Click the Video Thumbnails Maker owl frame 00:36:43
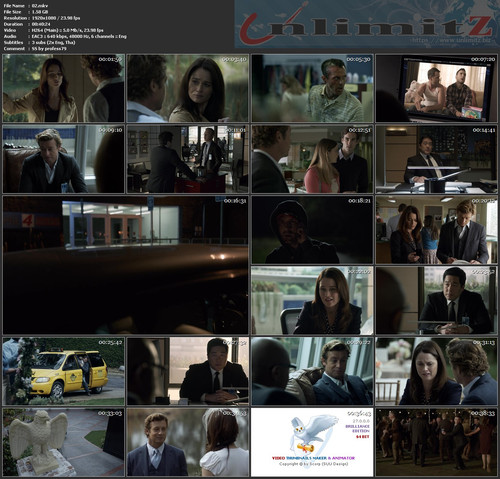 (312, 442)
